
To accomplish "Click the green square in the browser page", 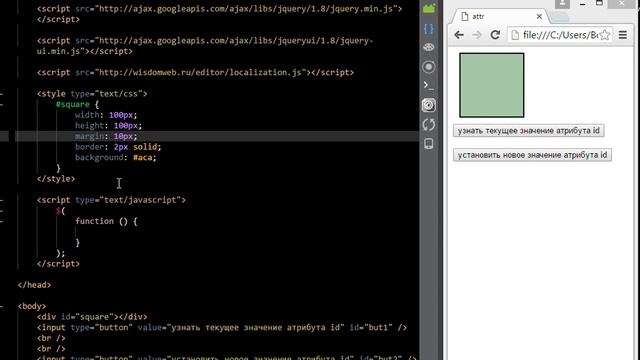I will click(x=492, y=85).
